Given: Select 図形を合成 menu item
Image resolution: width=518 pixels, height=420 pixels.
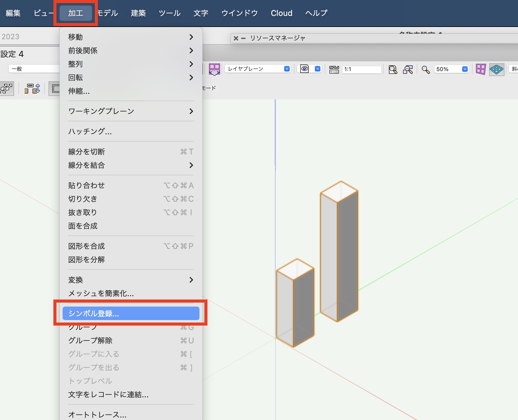Looking at the screenshot, I should coord(131,246).
